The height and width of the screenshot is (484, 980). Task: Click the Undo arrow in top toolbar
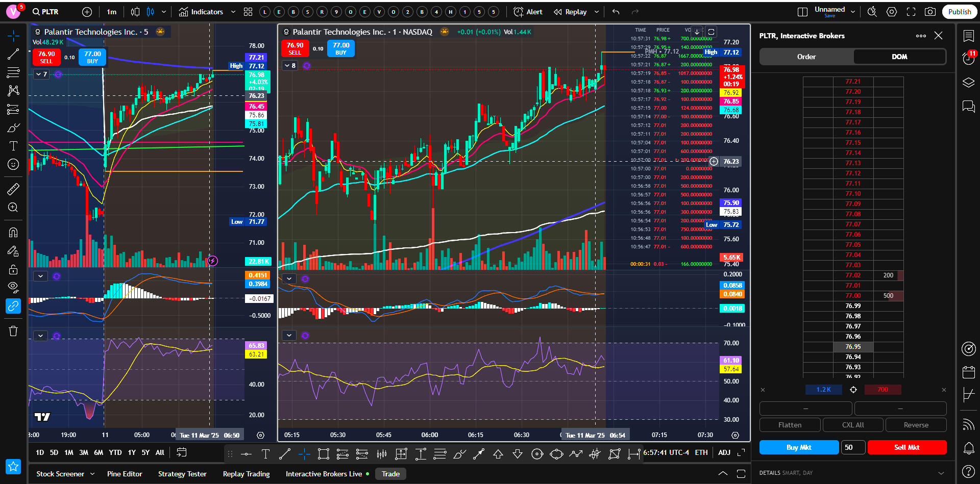(616, 12)
